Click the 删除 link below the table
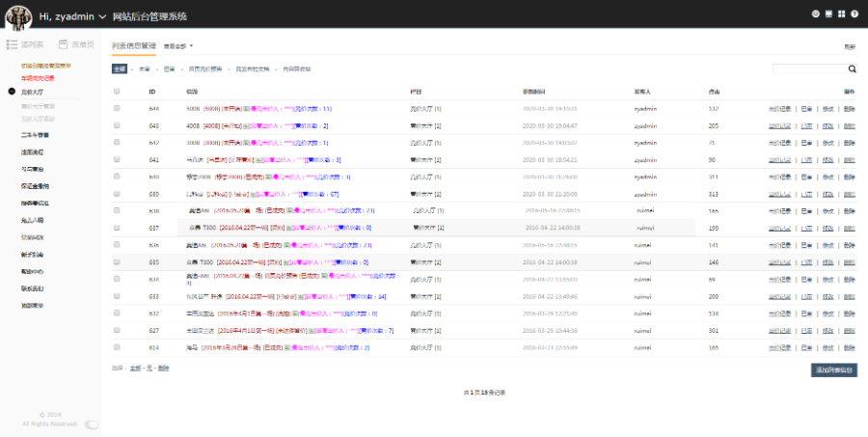This screenshot has height=437, width=868. pos(163,369)
